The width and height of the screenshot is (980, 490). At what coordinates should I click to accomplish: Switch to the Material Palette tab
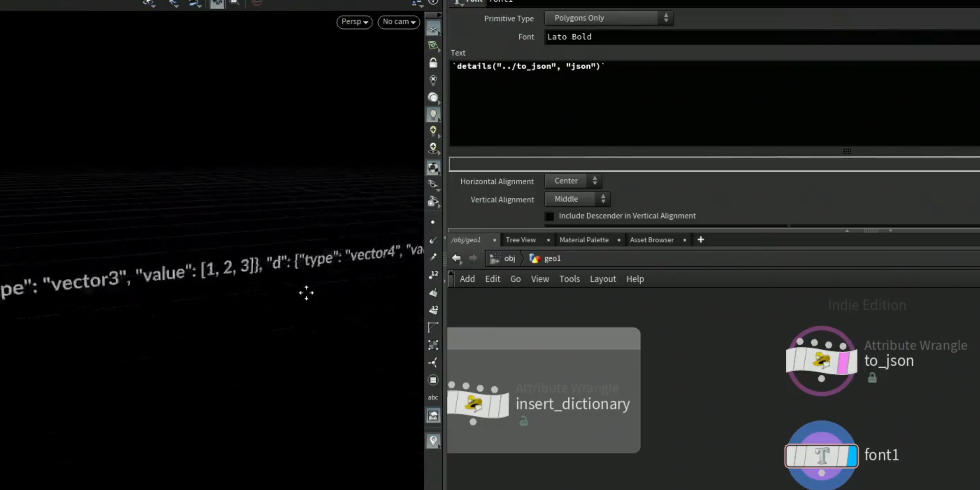point(584,240)
